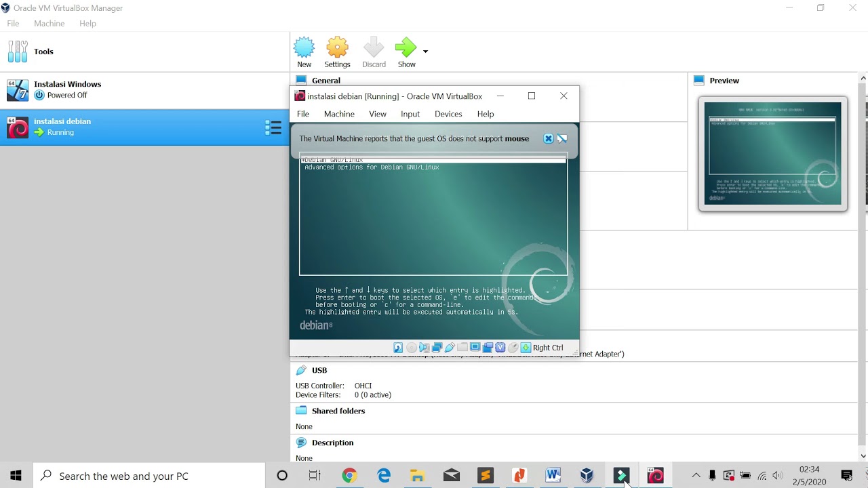This screenshot has width=868, height=488.
Task: Open the Input menu in the VM window
Action: tap(410, 114)
